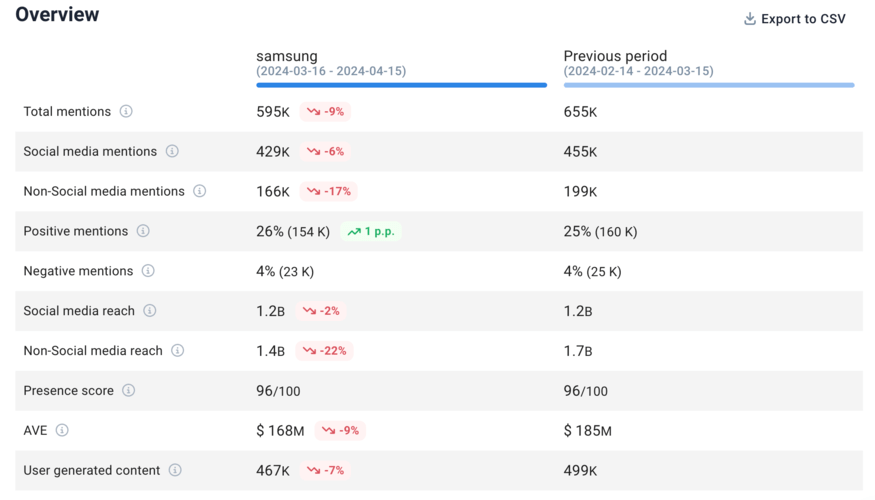The height and width of the screenshot is (500, 875).
Task: Click info icon next to Social media mentions
Action: [172, 151]
